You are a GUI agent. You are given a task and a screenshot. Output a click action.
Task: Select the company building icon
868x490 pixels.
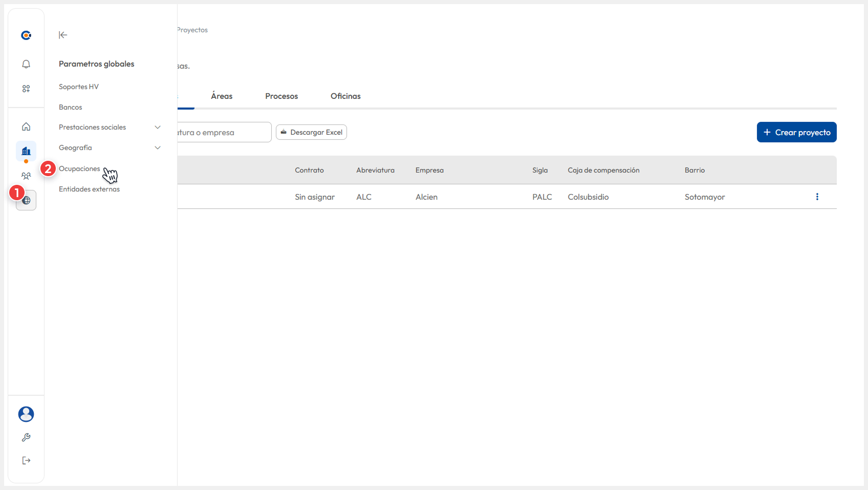pos(26,151)
